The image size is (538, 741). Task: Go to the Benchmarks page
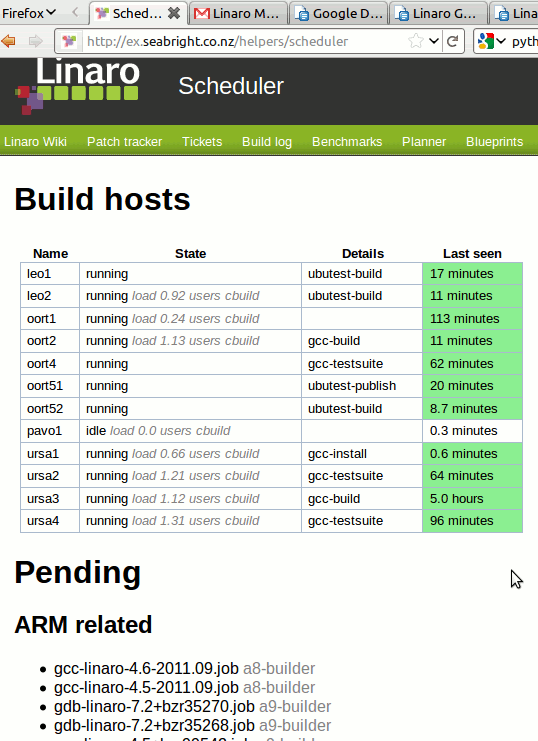(347, 142)
